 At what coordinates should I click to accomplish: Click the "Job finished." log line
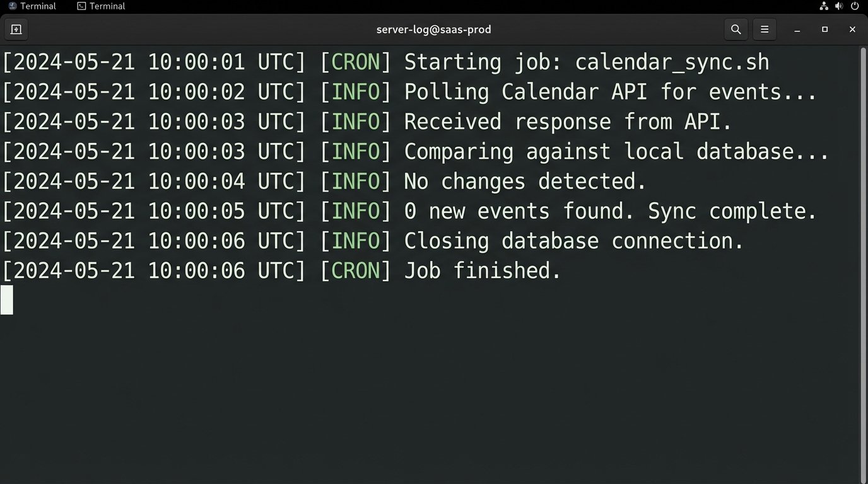(x=483, y=271)
